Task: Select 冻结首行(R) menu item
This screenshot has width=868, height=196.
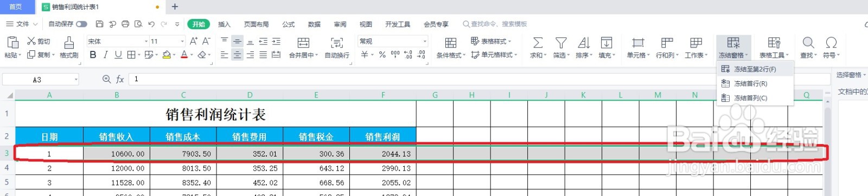Action: (x=755, y=83)
